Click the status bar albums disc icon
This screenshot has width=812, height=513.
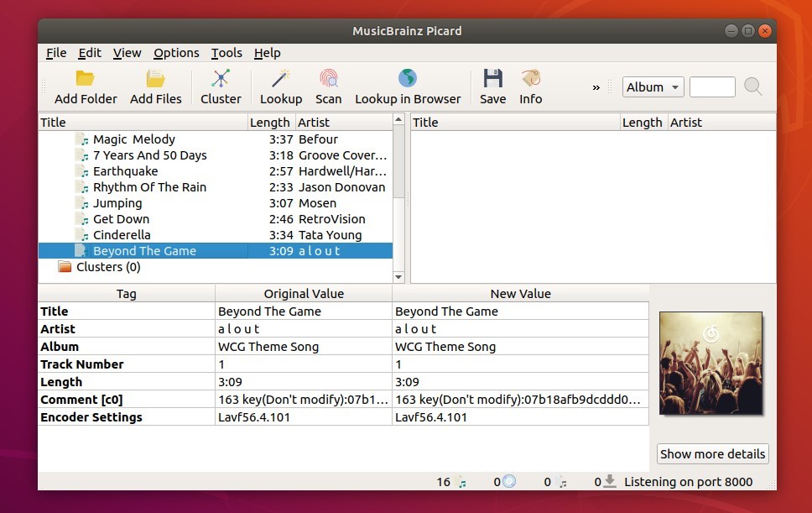coord(509,482)
